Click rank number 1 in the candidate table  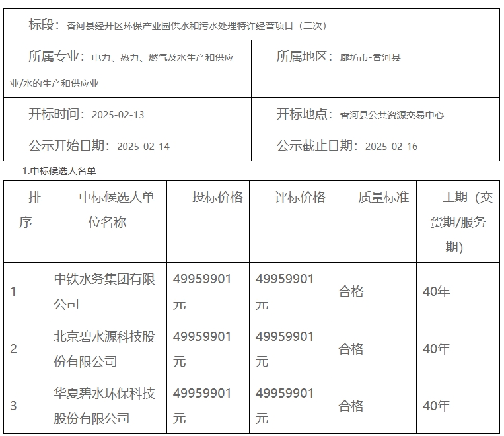point(13,291)
